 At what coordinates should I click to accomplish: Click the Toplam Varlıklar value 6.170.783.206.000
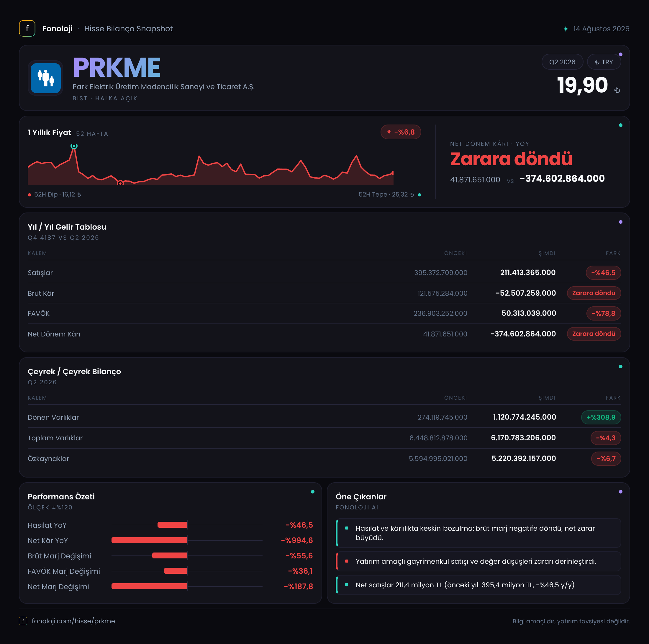click(523, 438)
